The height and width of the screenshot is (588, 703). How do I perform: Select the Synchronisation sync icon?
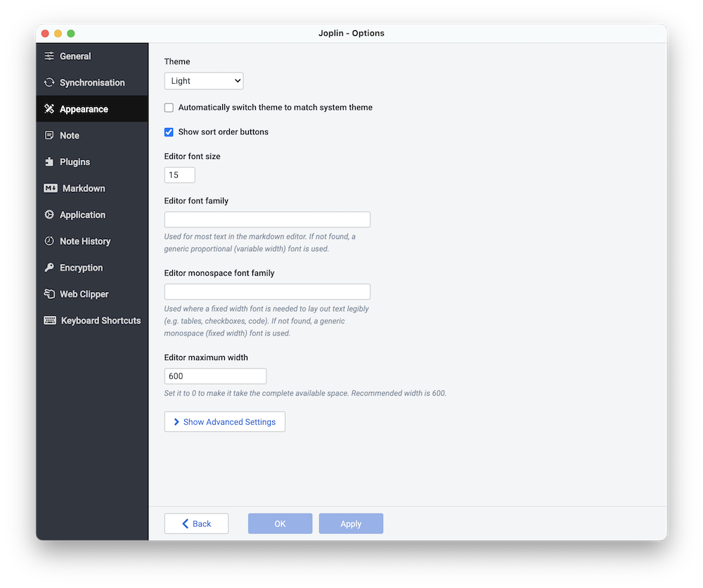click(49, 82)
